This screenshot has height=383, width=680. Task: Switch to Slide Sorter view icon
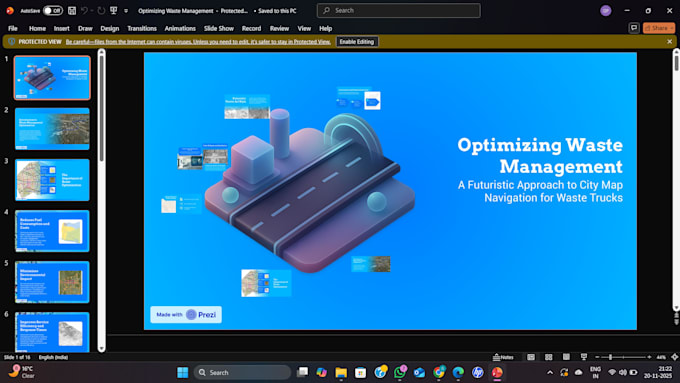tap(549, 357)
